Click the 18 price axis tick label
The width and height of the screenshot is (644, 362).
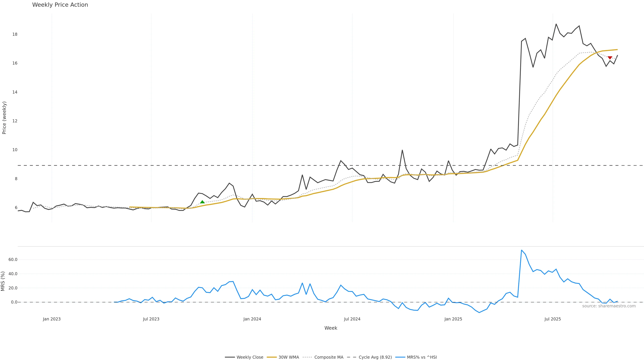click(x=15, y=34)
